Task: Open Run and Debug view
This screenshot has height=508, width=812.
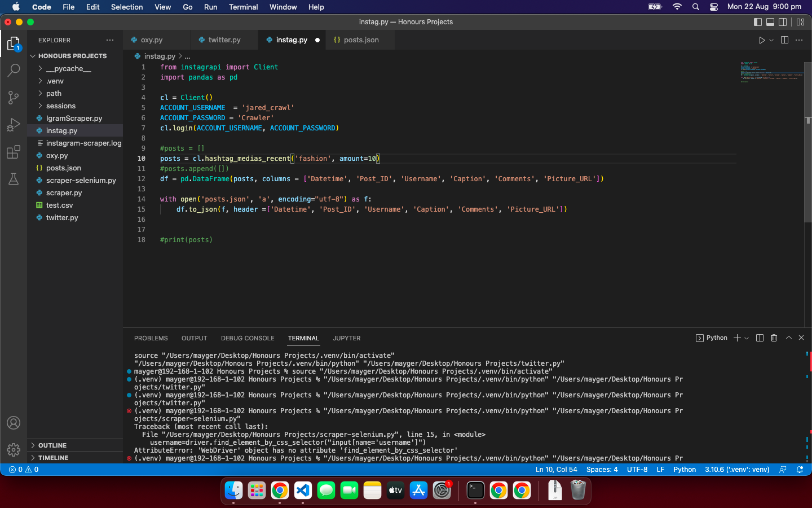Action: tap(14, 125)
